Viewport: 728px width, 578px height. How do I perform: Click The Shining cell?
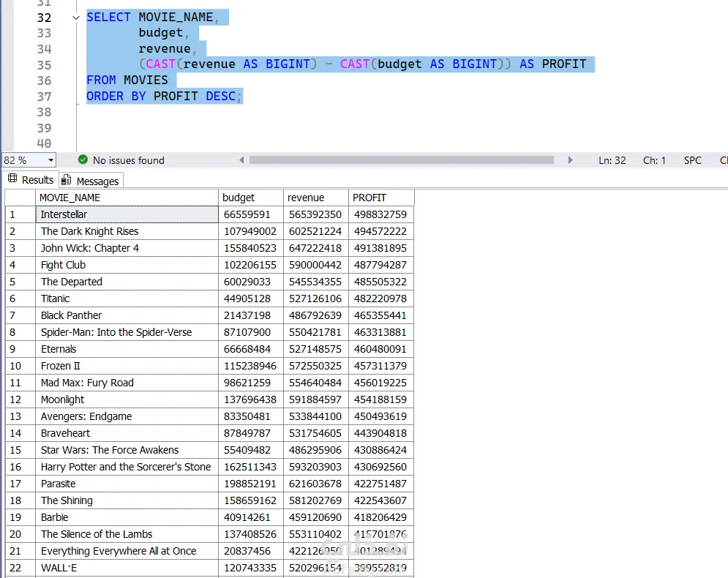pos(127,500)
